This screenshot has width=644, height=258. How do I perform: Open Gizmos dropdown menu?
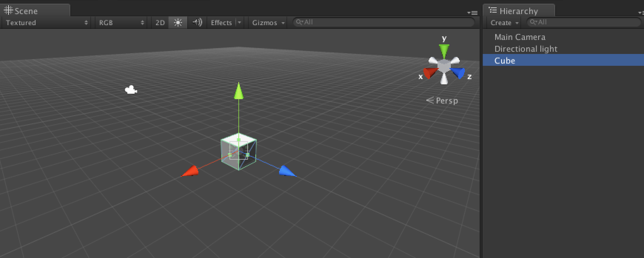click(x=268, y=23)
